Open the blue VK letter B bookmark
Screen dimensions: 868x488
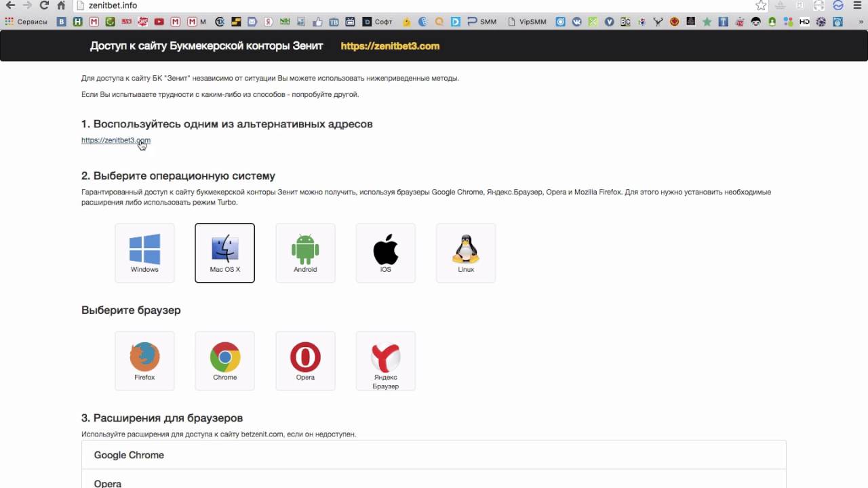pos(62,22)
